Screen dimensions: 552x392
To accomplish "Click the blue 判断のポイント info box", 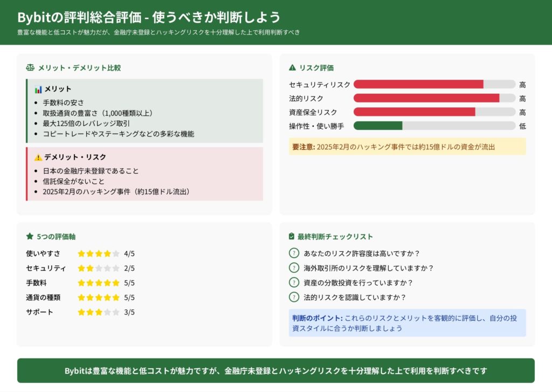I will coord(407,322).
